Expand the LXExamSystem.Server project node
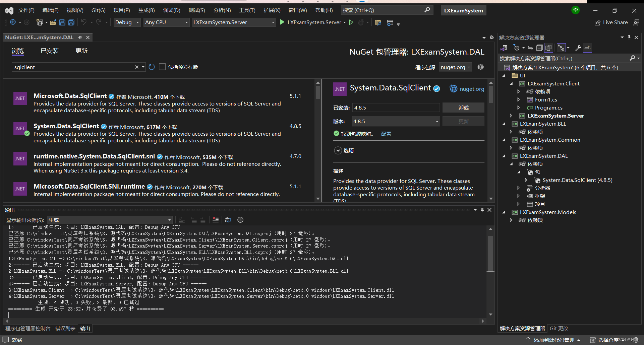Viewport: 644px width, 345px height. click(x=511, y=116)
